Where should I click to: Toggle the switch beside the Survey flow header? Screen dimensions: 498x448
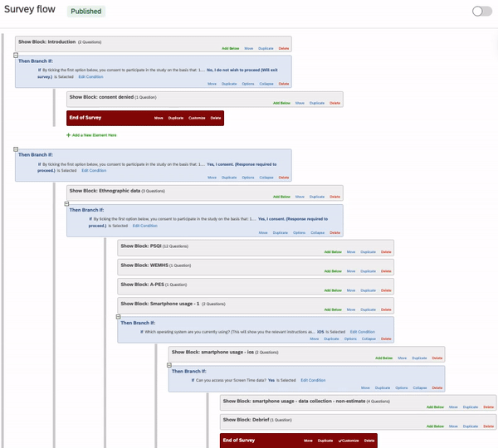(481, 11)
